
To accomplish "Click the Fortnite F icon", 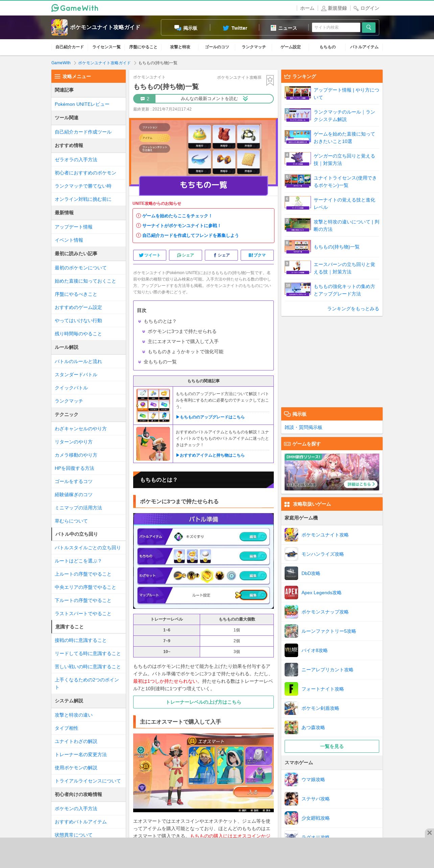I will tap(291, 689).
